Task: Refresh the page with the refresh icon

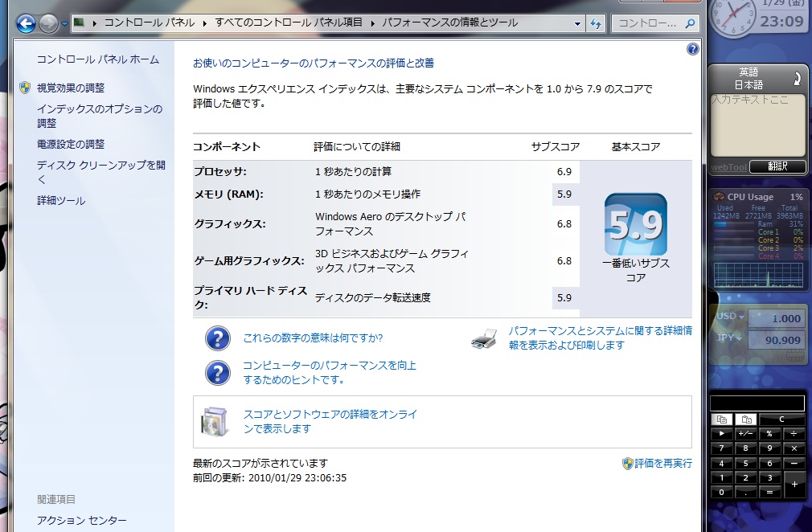Action: tap(596, 23)
